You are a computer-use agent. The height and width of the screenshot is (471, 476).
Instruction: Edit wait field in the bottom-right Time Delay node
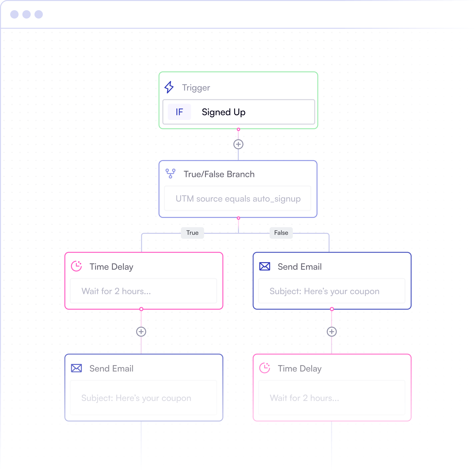pos(332,398)
